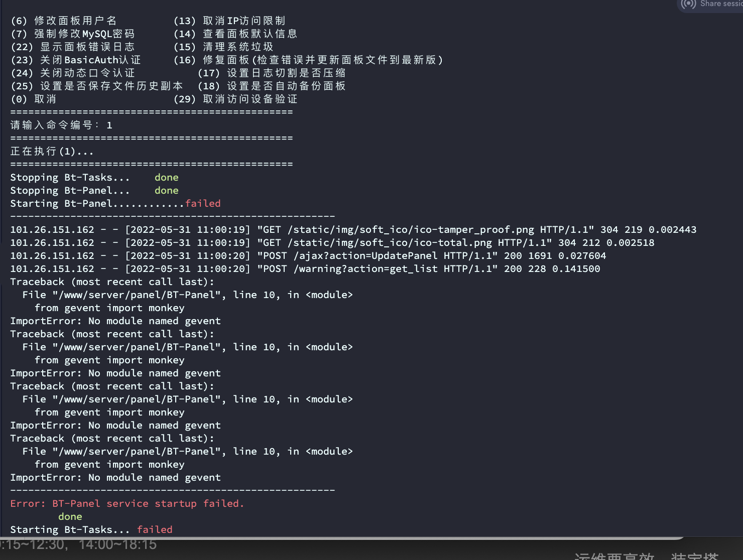Screen dimensions: 743x560
Task: Click the Share session button label
Action: point(721,4)
